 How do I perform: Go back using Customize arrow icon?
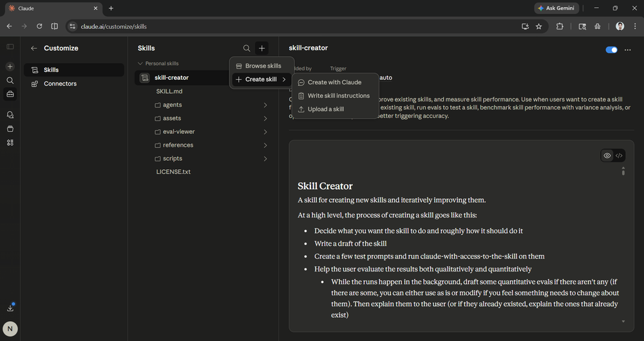(33, 48)
